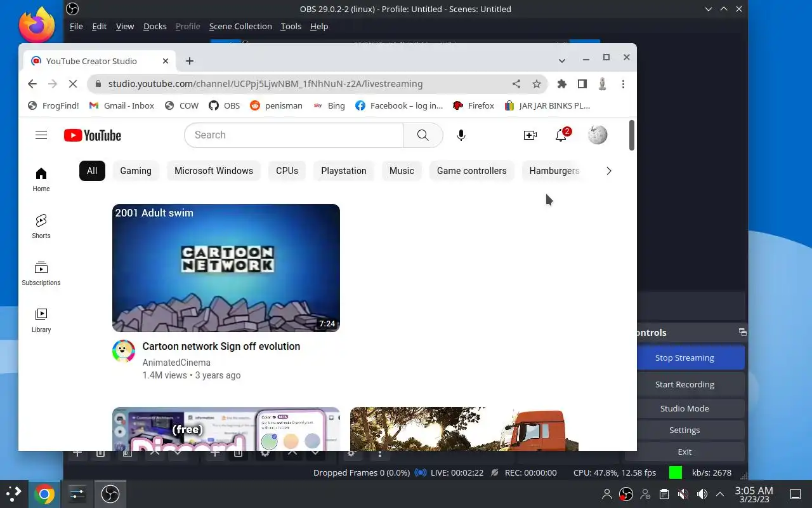Open clipboard tray icon
This screenshot has height=508, width=812.
click(664, 494)
